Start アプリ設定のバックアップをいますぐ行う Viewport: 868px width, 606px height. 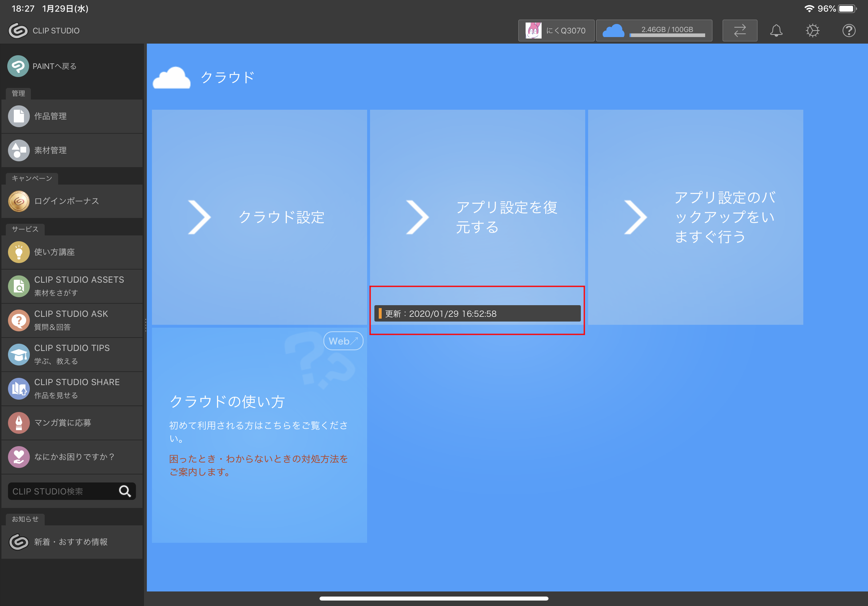695,217
